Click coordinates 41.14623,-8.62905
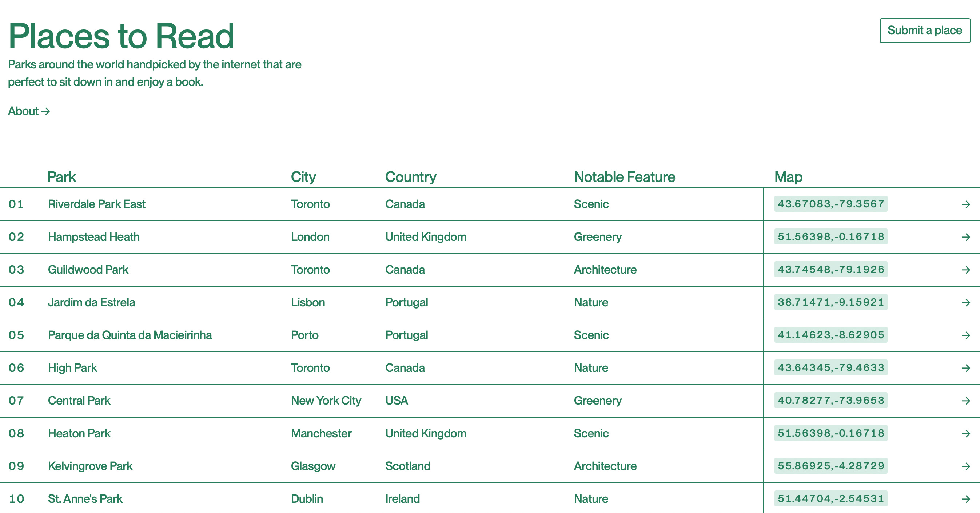980x513 pixels. click(831, 335)
